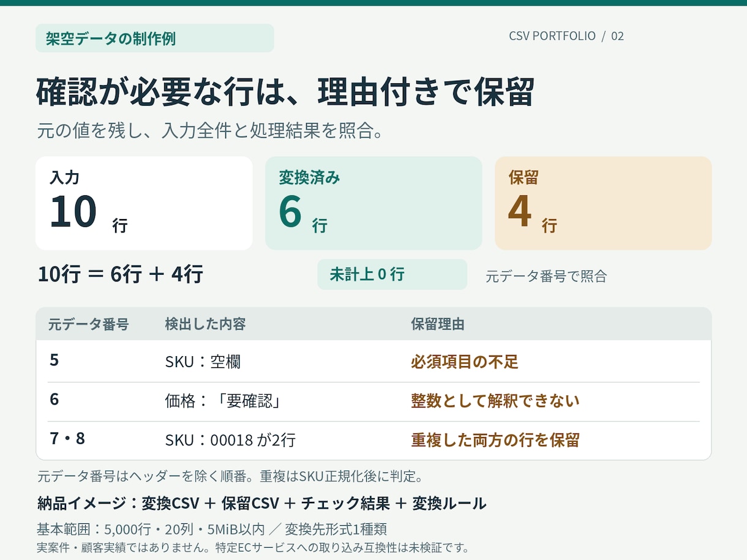Click the cell 価格:「要確認」
The image size is (747, 560).
[223, 401]
